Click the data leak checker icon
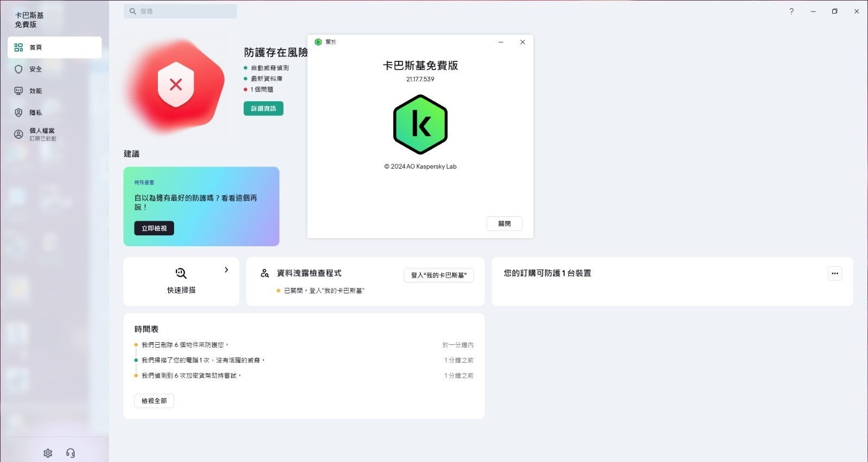868x462 pixels. pos(265,273)
